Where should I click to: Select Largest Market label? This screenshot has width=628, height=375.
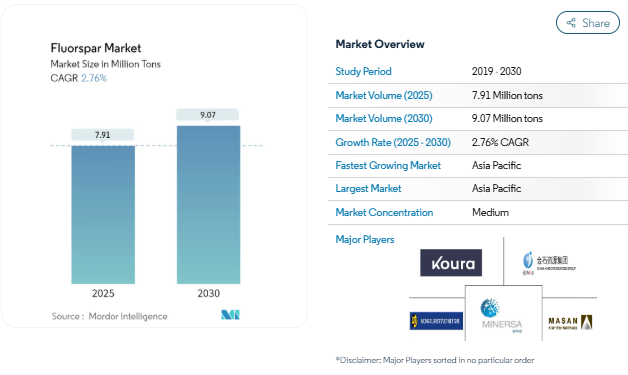click(368, 188)
